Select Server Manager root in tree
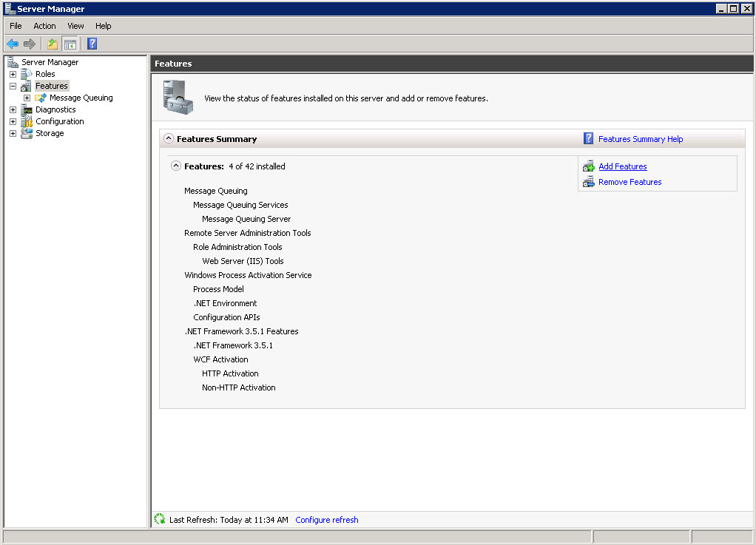Screen dimensions: 756x545 (50, 62)
